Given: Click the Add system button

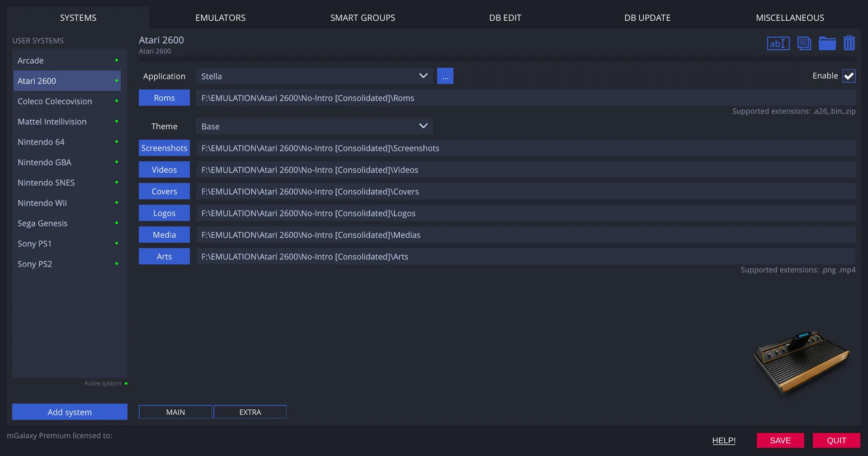Looking at the screenshot, I should click(x=70, y=412).
